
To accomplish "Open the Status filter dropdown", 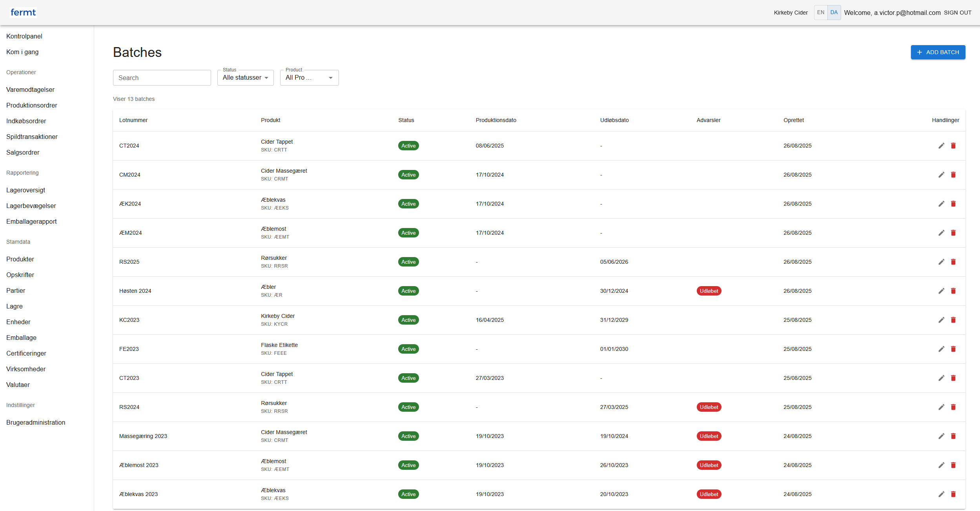I will click(x=245, y=78).
